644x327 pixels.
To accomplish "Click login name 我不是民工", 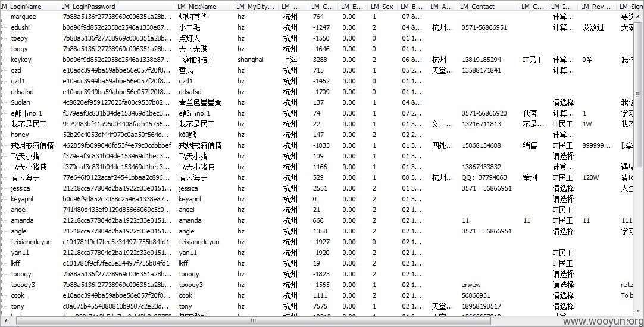I will click(29, 124).
